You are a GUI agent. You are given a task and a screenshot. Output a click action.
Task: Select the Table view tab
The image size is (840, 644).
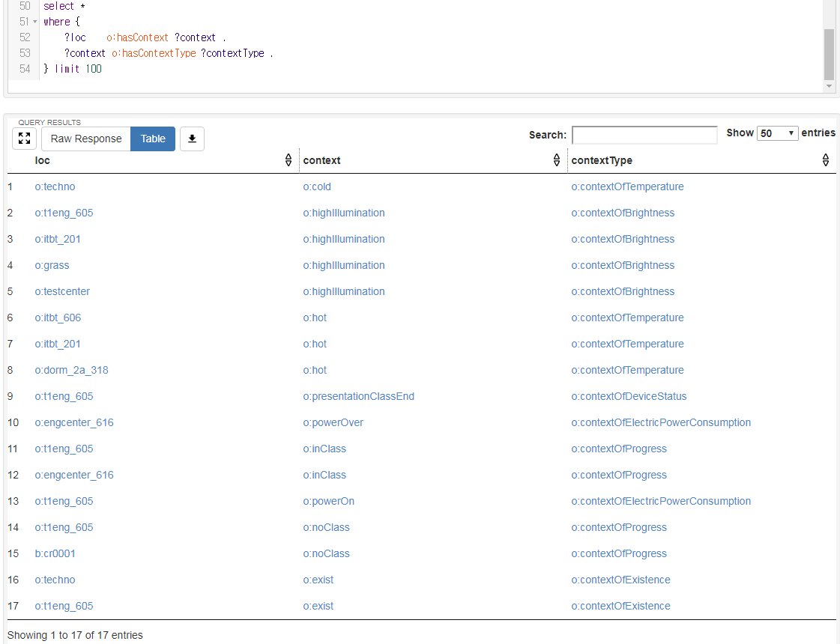(153, 139)
